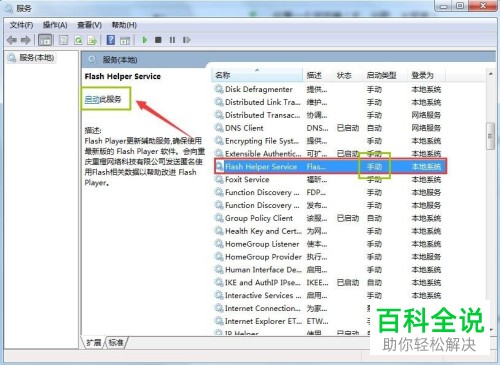The height and width of the screenshot is (365, 500).
Task: Click the show/hide action pane toolbar icon
Action: (x=125, y=40)
